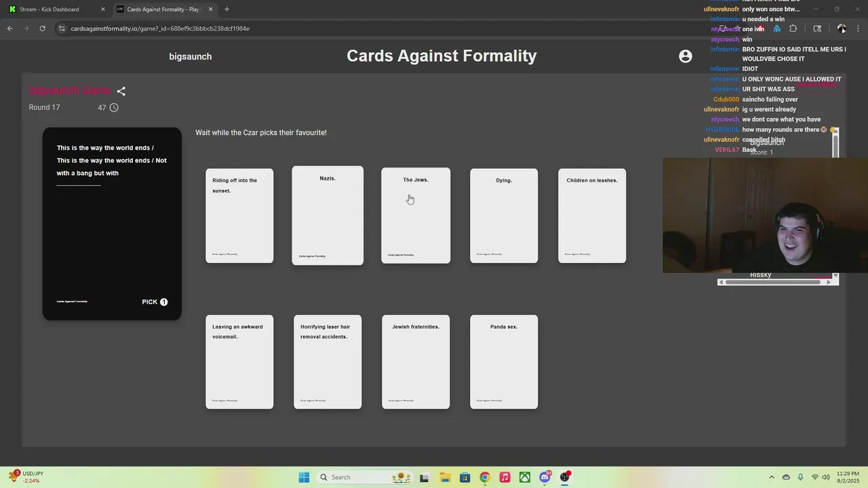Open site information icon in address bar
The width and height of the screenshot is (868, 488).
[62, 28]
